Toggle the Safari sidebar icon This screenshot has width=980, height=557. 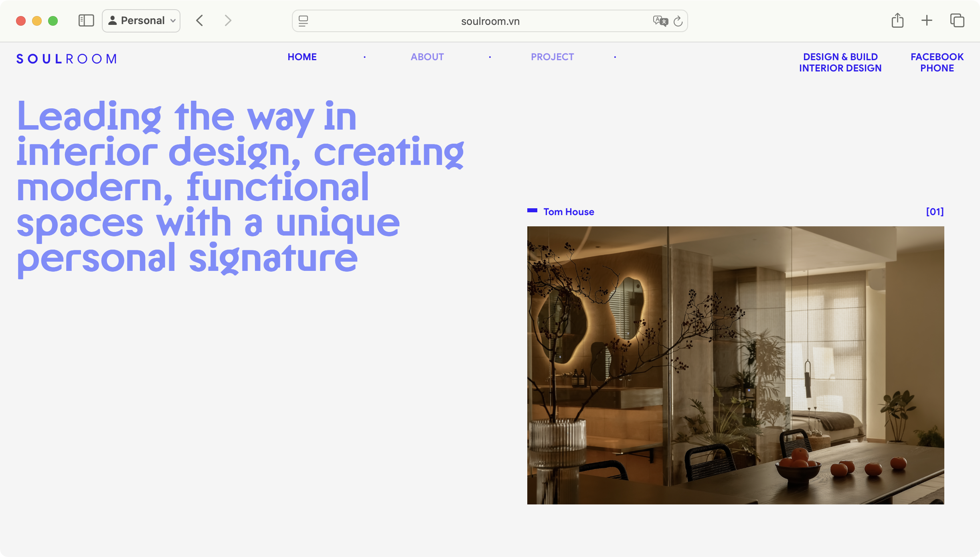tap(86, 20)
